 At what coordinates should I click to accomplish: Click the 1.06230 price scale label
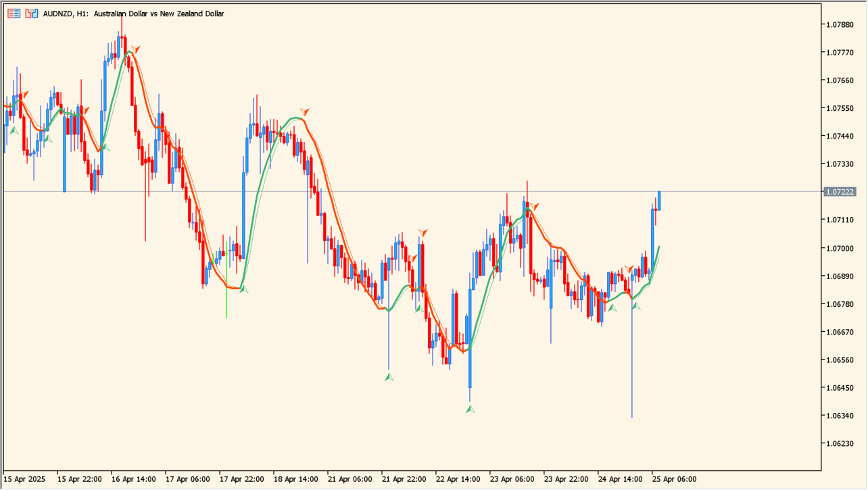point(840,443)
